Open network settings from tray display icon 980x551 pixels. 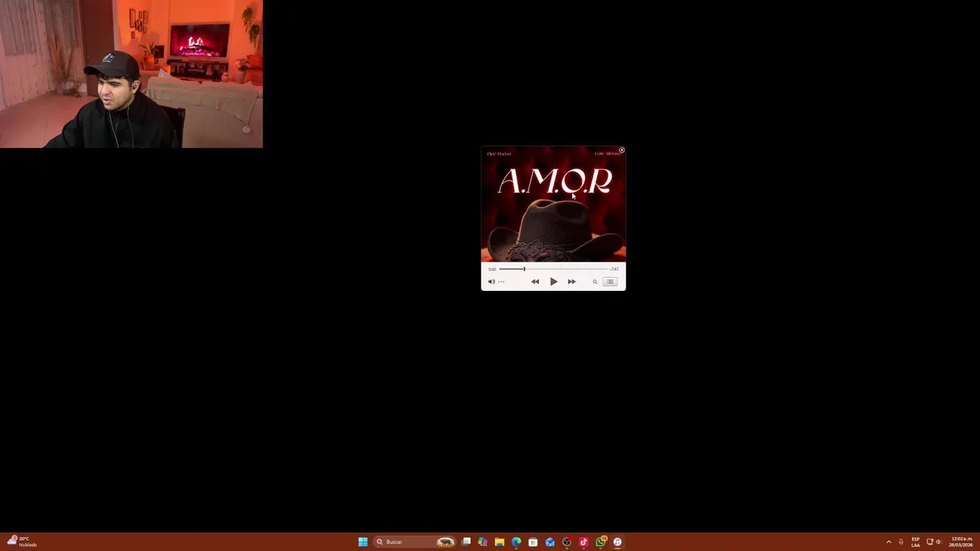pyautogui.click(x=930, y=542)
